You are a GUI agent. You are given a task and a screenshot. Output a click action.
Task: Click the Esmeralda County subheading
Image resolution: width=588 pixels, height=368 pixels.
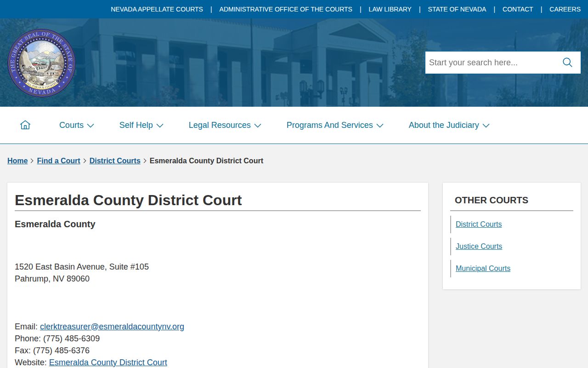click(55, 224)
